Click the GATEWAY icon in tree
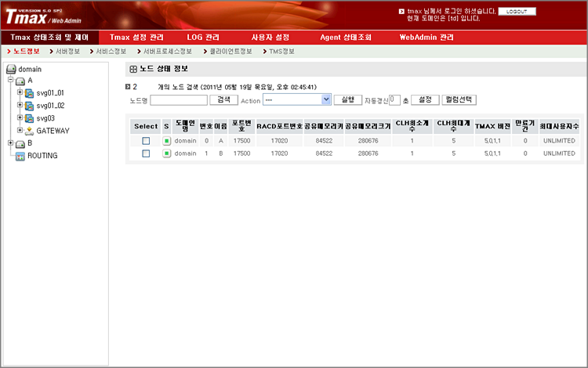 29,131
